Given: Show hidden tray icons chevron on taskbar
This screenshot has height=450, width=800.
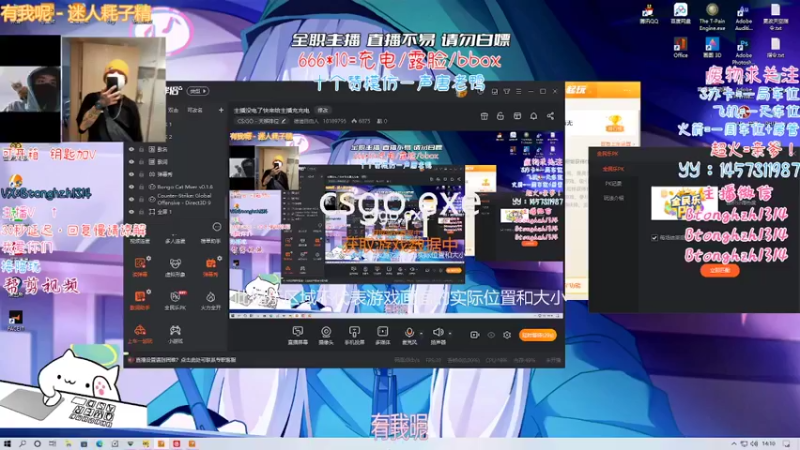Looking at the screenshot, I should coord(734,444).
